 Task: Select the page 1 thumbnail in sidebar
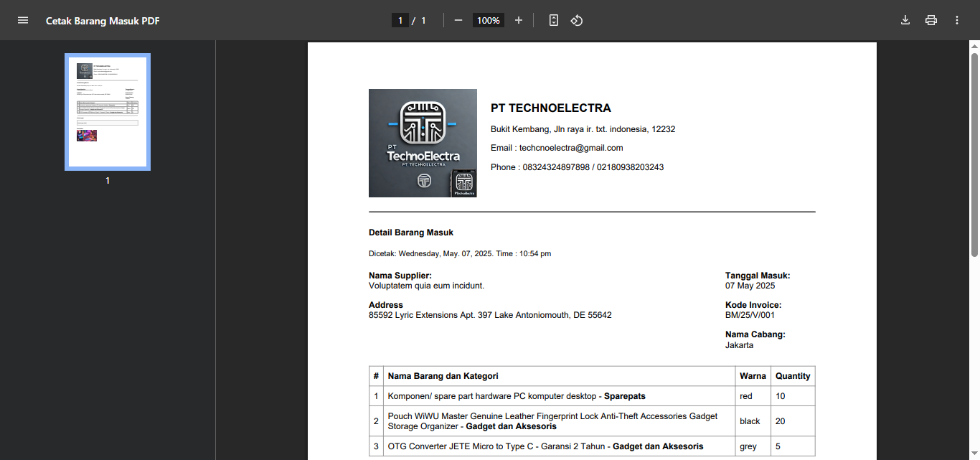108,111
